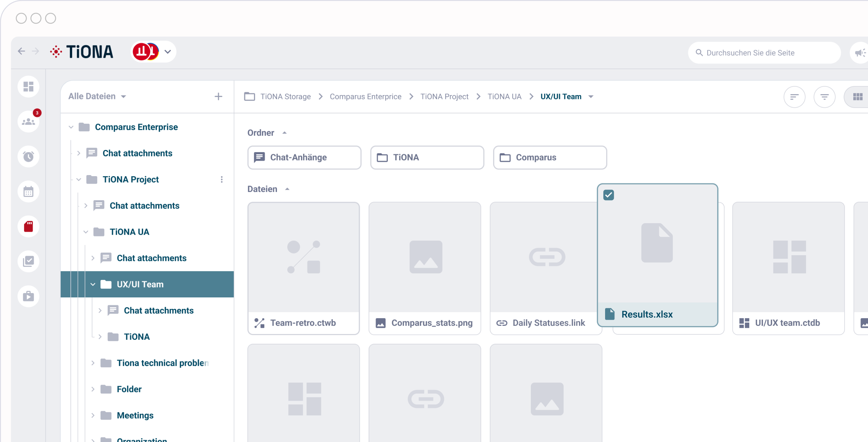The width and height of the screenshot is (868, 442).
Task: Open the workspace switcher dropdown arrow
Action: 168,52
